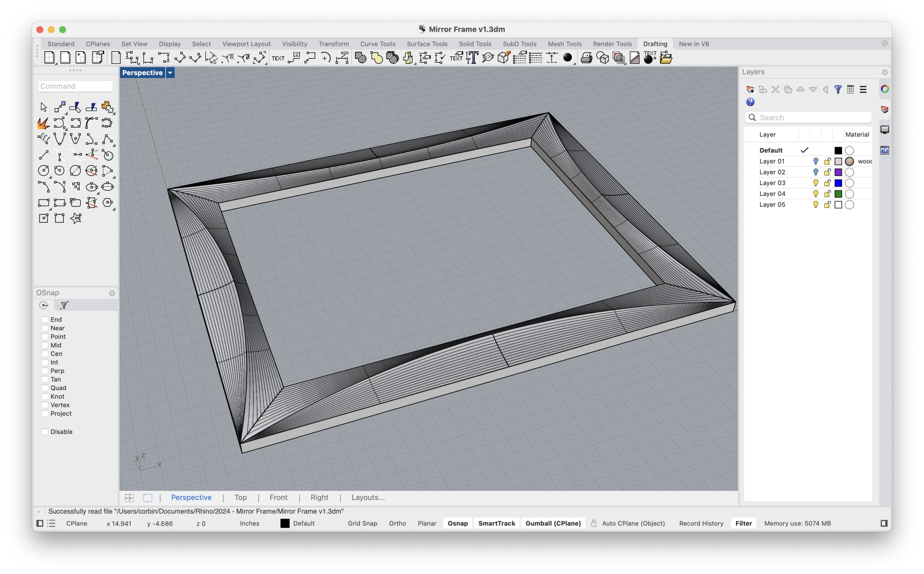
Task: Open color wheel Materials tab on right edge
Action: 885,89
